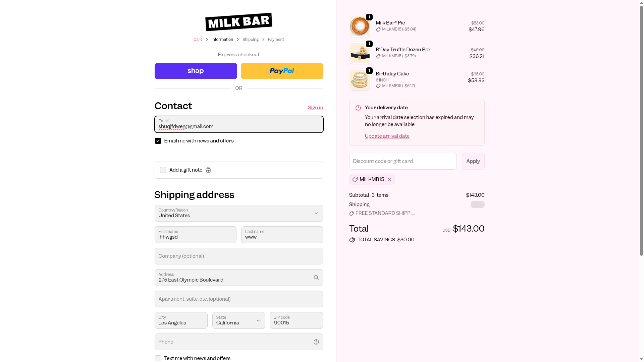Check Text me with news and offers
Image resolution: width=644 pixels, height=362 pixels.
click(158, 358)
